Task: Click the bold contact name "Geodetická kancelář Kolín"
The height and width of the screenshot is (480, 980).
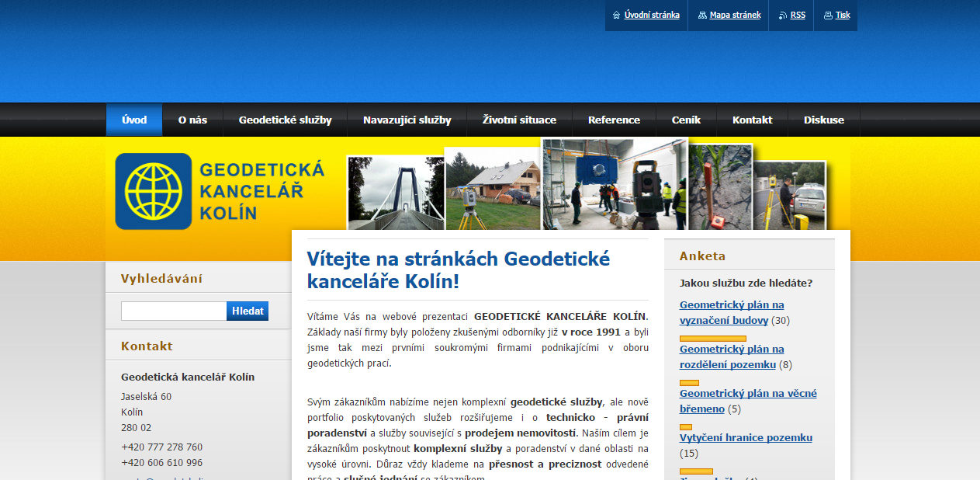Action: [x=188, y=377]
